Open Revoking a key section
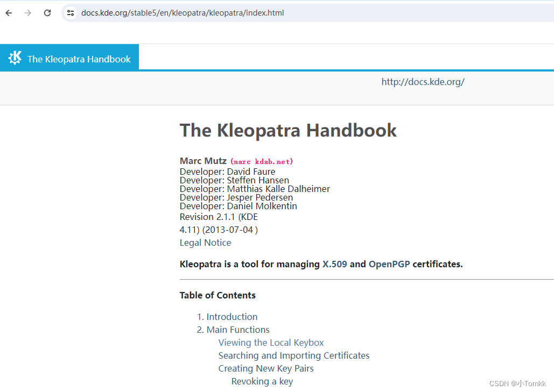 click(x=262, y=382)
